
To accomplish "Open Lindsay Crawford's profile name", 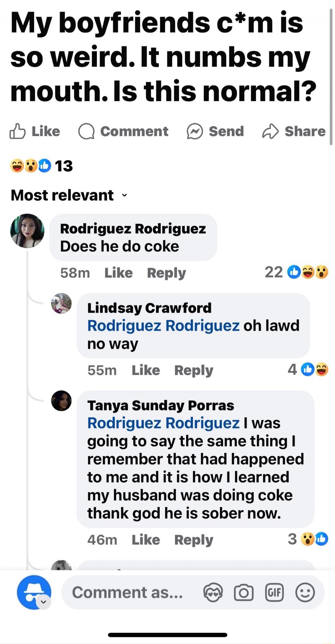I will [149, 308].
